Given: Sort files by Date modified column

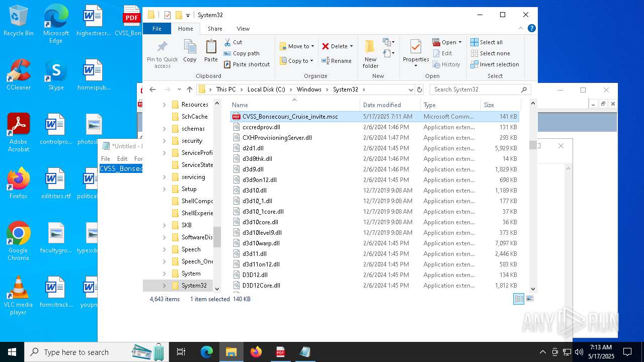Looking at the screenshot, I should [x=390, y=105].
